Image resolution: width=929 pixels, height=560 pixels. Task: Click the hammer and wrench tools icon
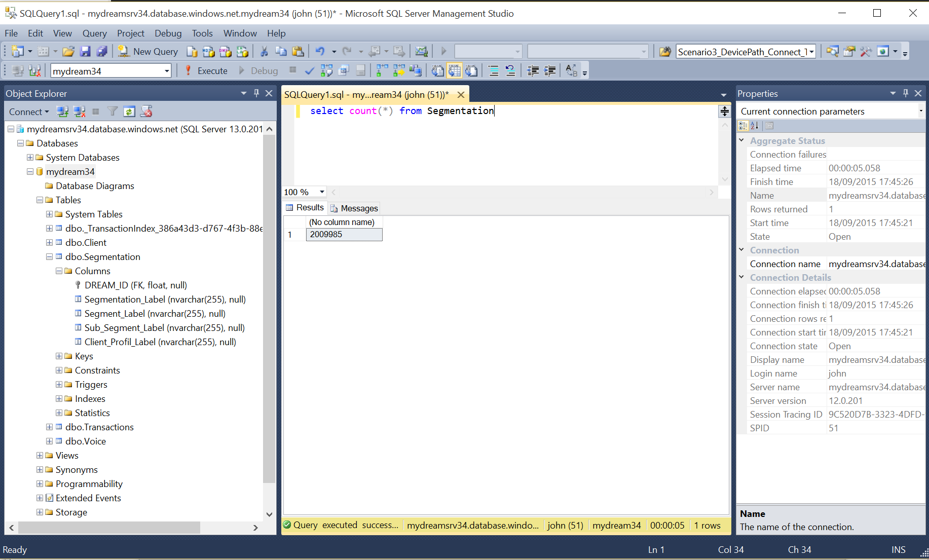point(866,51)
